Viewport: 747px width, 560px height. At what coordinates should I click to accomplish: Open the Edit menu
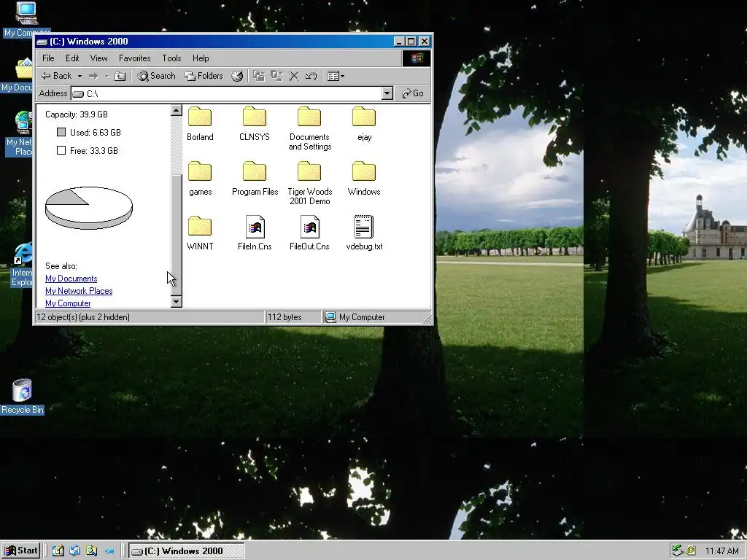pos(72,58)
